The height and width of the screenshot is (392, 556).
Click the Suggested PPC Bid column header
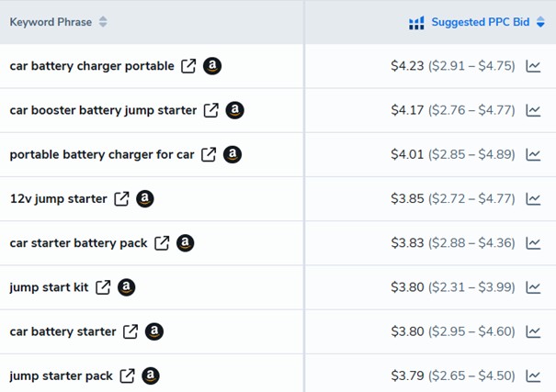[480, 22]
